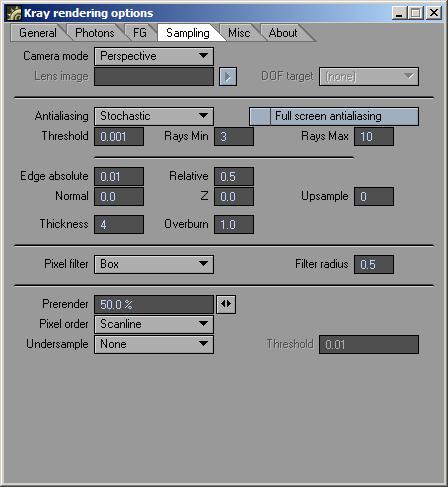Click the Antialiasing Threshold 0.001 field
448x487 pixels.
(119, 136)
